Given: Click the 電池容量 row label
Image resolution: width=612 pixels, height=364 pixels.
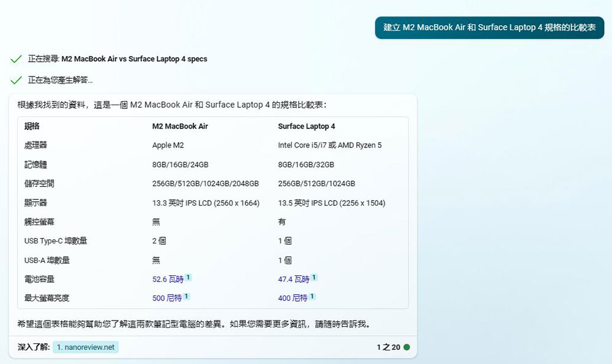Looking at the screenshot, I should (x=39, y=280).
